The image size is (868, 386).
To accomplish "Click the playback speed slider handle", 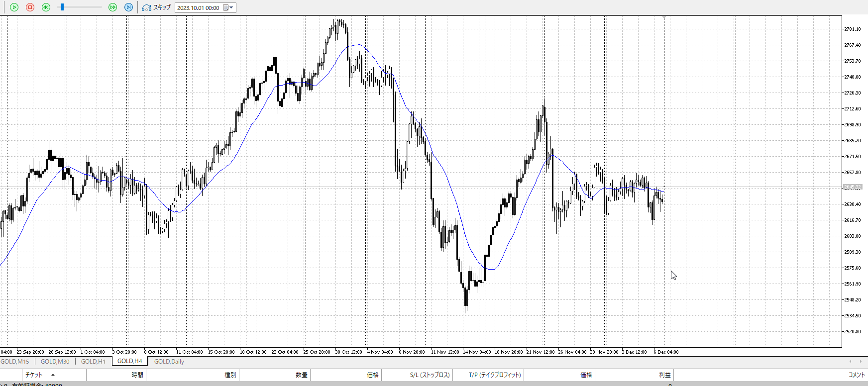I will point(62,7).
